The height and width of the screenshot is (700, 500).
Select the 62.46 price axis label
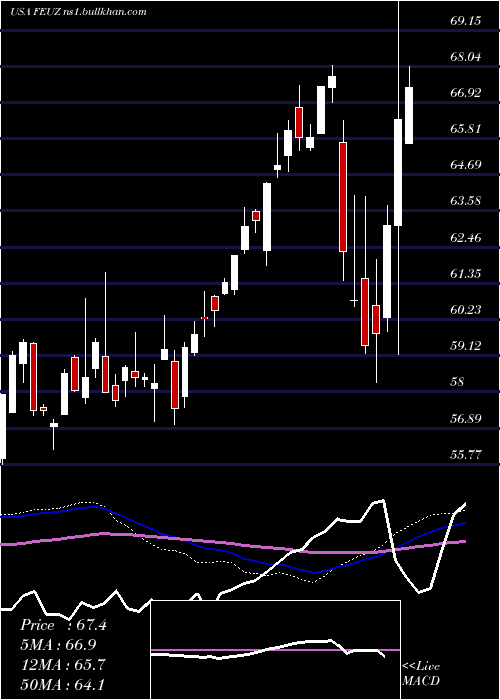point(466,237)
